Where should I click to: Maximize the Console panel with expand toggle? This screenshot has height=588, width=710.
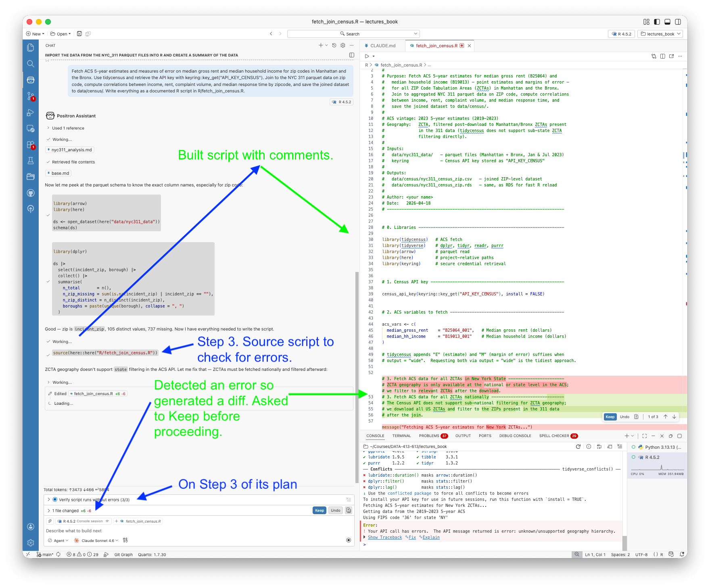[644, 436]
